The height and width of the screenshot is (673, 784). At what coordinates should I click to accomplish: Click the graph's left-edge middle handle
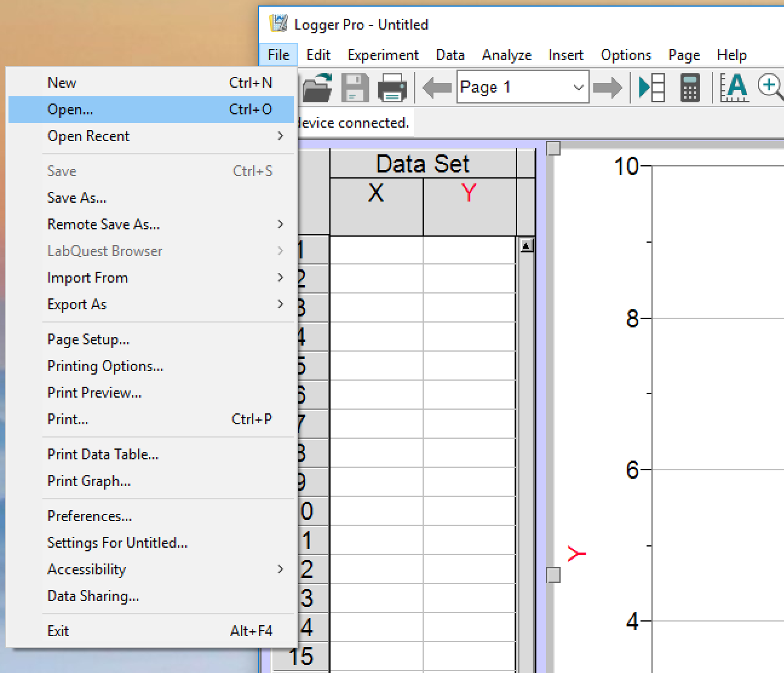553,575
